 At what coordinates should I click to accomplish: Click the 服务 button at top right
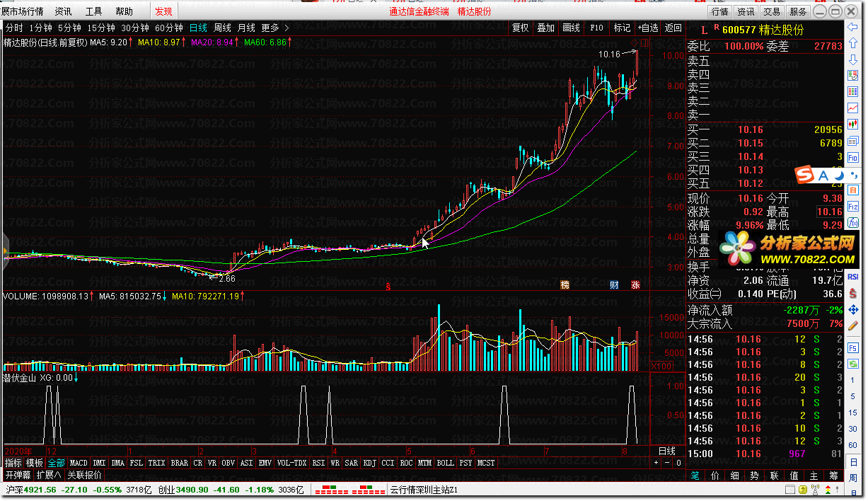(798, 11)
